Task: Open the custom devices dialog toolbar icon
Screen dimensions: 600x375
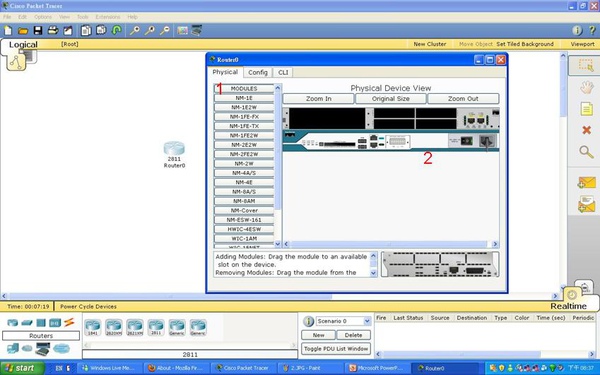Action: 197,30
